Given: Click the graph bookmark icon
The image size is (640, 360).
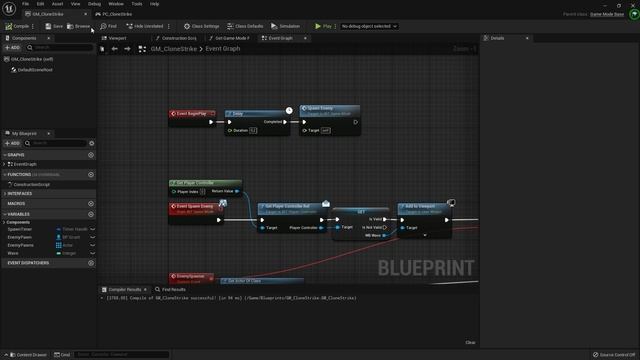Looking at the screenshot, I should [x=102, y=49].
